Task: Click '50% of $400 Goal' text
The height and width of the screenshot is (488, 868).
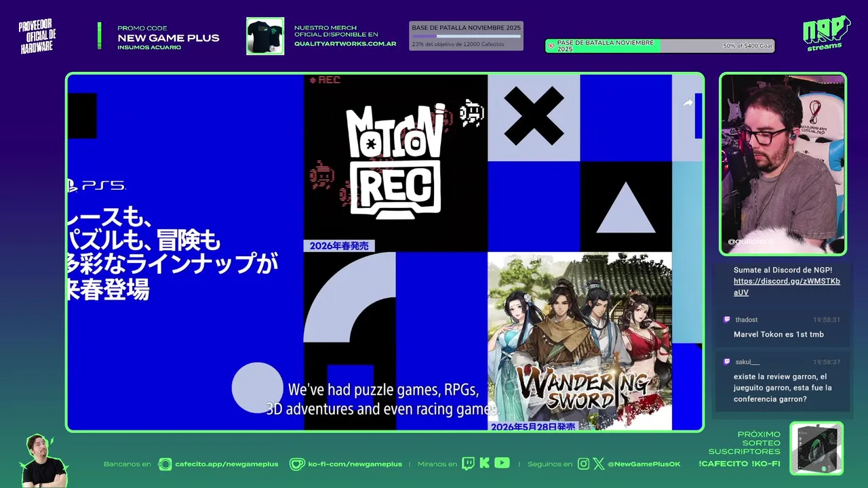Action: click(747, 46)
